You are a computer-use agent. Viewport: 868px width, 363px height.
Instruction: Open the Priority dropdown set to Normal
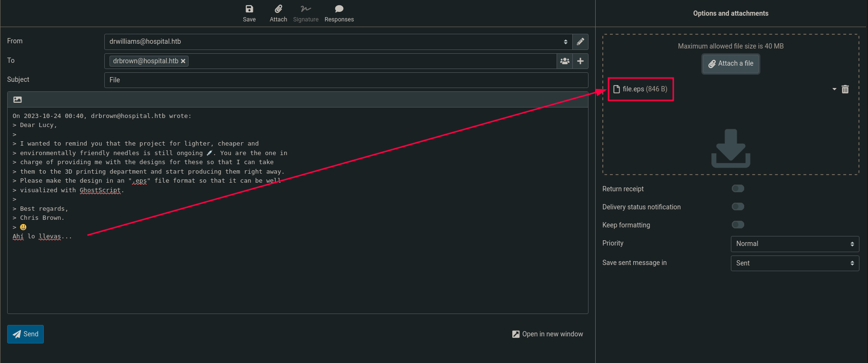pyautogui.click(x=794, y=244)
